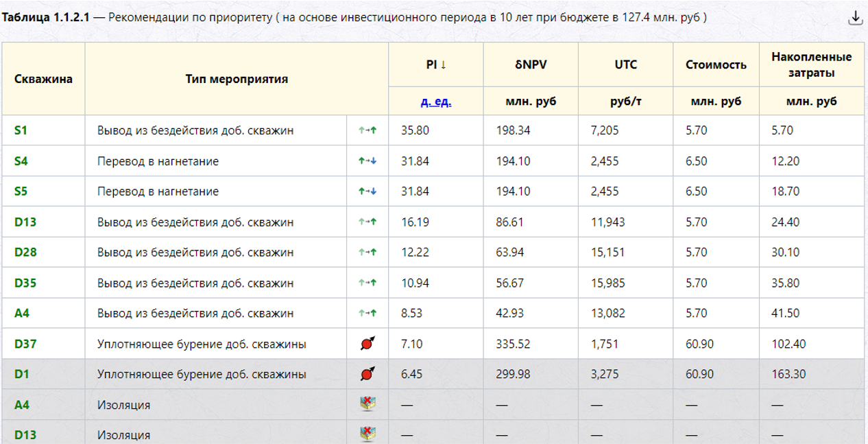Screen dimensions: 868x444
Task: Click the Стоимость column header
Action: [716, 65]
